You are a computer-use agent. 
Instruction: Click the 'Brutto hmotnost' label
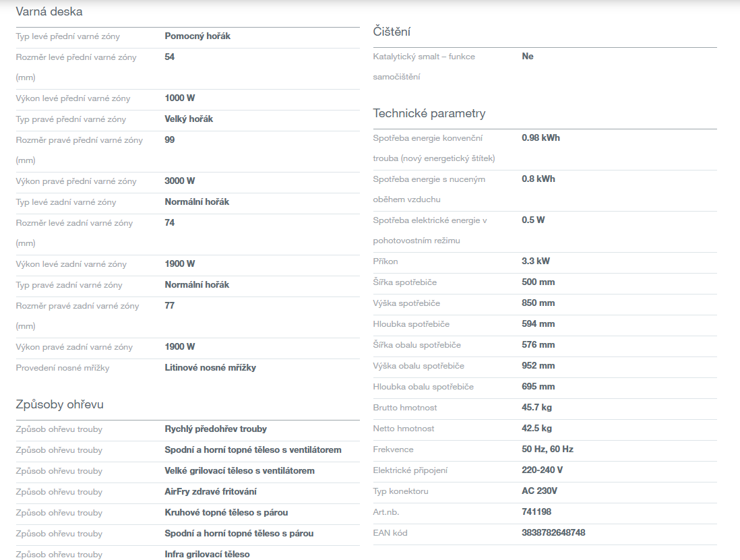[x=405, y=408]
